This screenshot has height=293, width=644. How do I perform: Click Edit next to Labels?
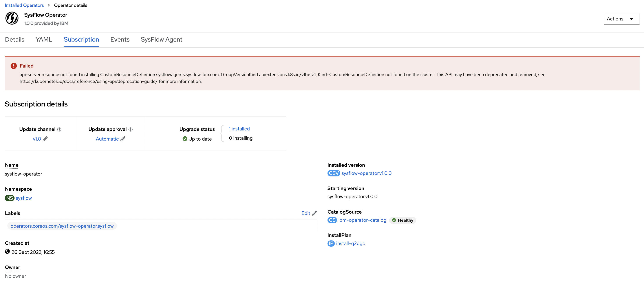pos(306,213)
